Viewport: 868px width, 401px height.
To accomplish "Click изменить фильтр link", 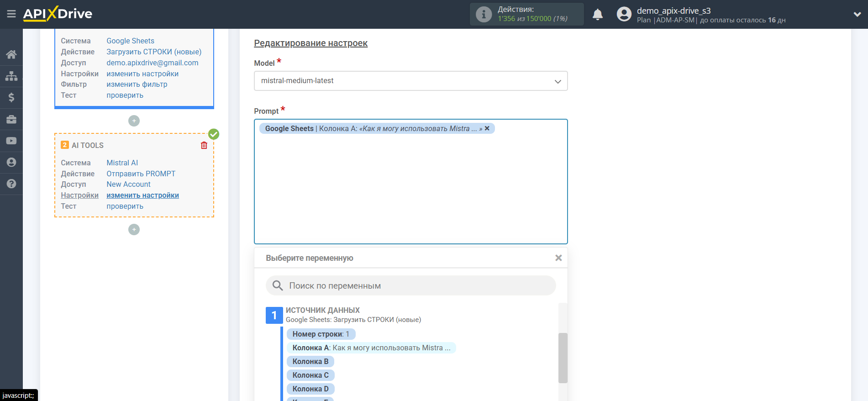I will 137,84.
